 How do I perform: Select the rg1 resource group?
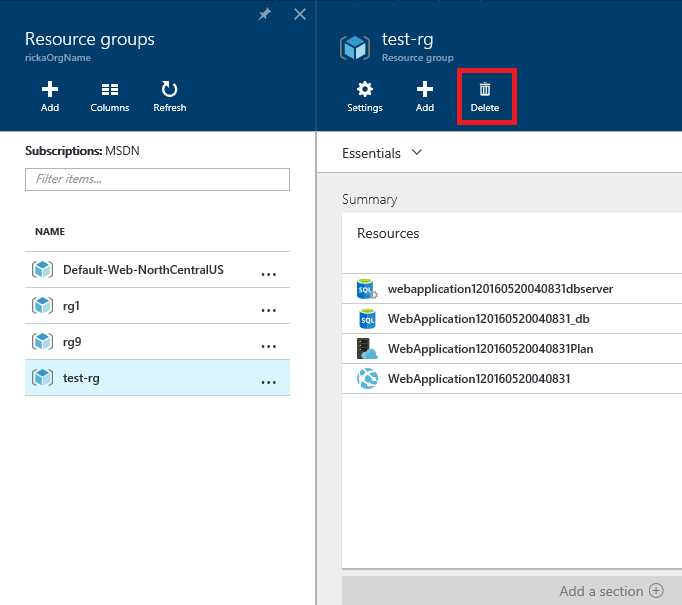[157, 306]
